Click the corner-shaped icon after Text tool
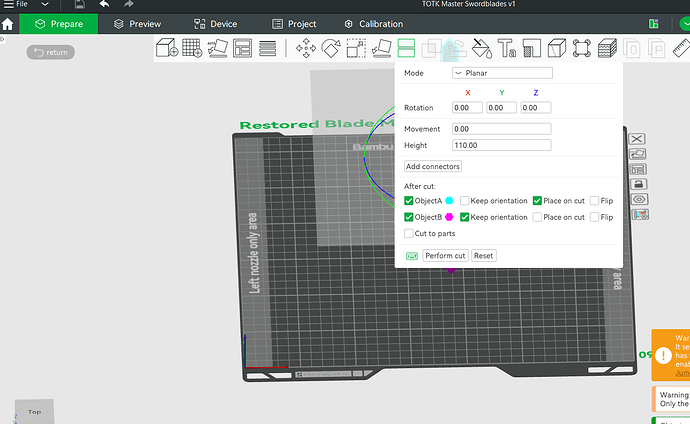 [532, 48]
